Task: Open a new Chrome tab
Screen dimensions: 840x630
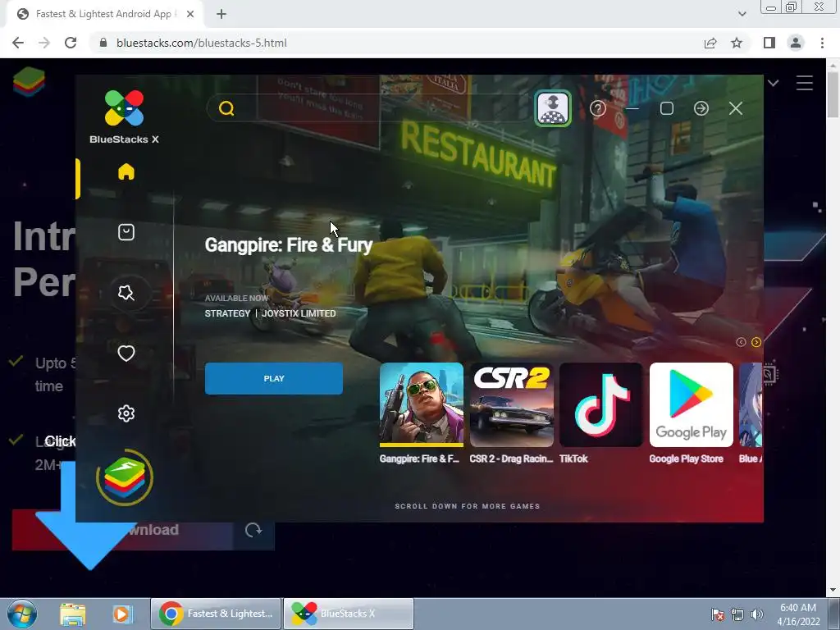Action: [221, 15]
